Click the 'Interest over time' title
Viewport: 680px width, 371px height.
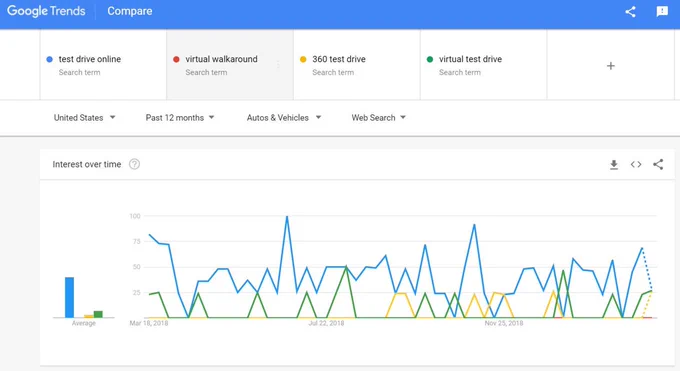coord(87,164)
